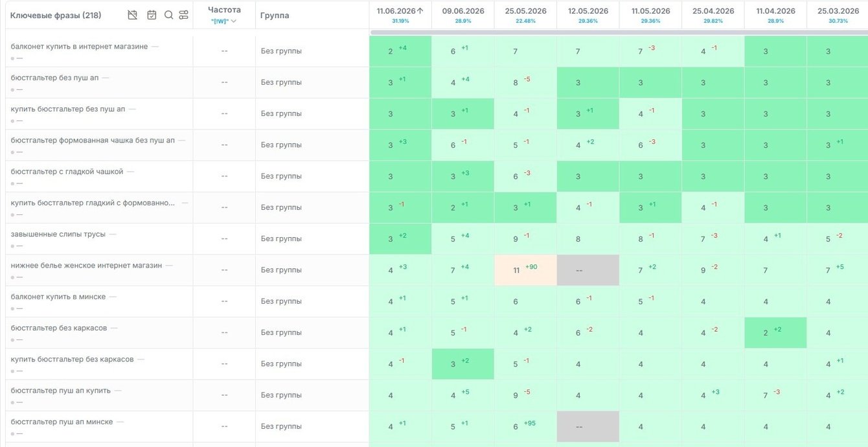Click dash icon beside "бюстгальтер с гладкой чашкой"

(x=130, y=172)
